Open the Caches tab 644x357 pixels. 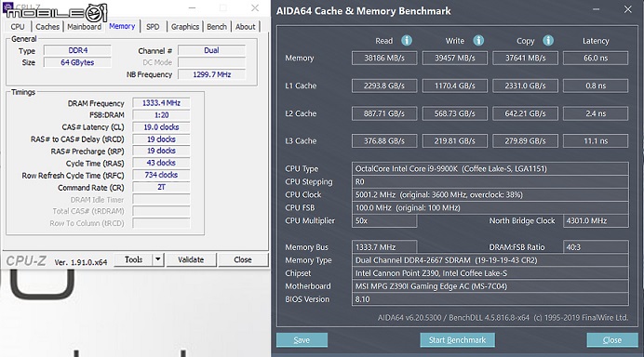coord(47,27)
